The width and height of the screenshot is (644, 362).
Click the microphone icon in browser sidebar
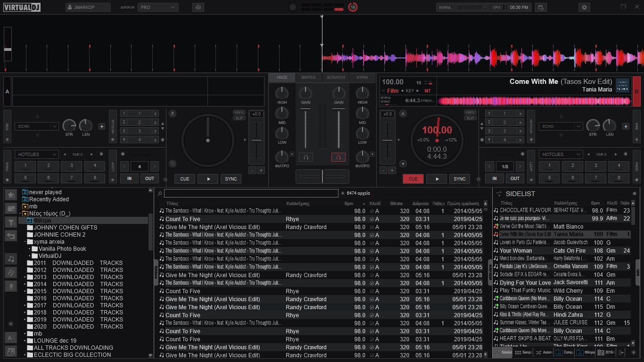click(11, 287)
